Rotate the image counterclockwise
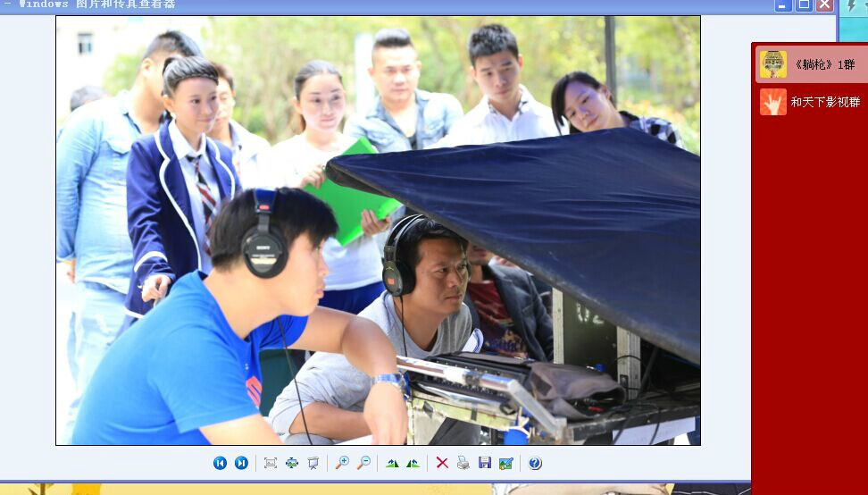868x495 pixels. [x=413, y=463]
